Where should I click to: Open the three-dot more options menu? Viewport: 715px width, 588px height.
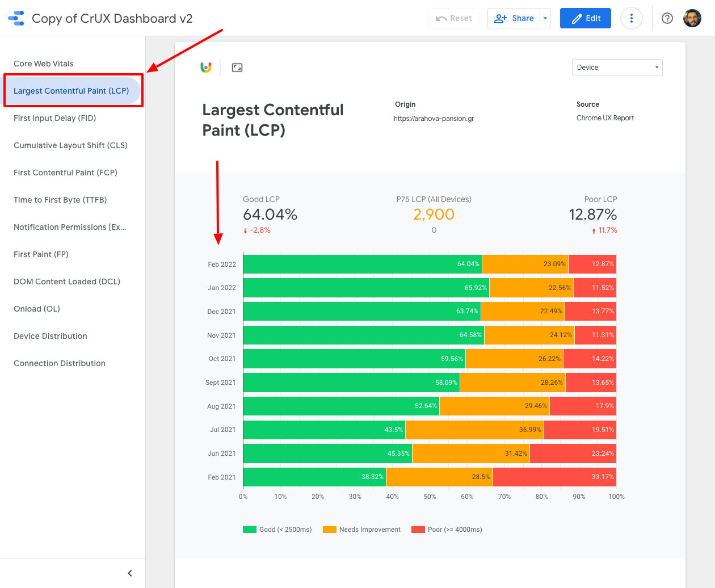pos(632,18)
